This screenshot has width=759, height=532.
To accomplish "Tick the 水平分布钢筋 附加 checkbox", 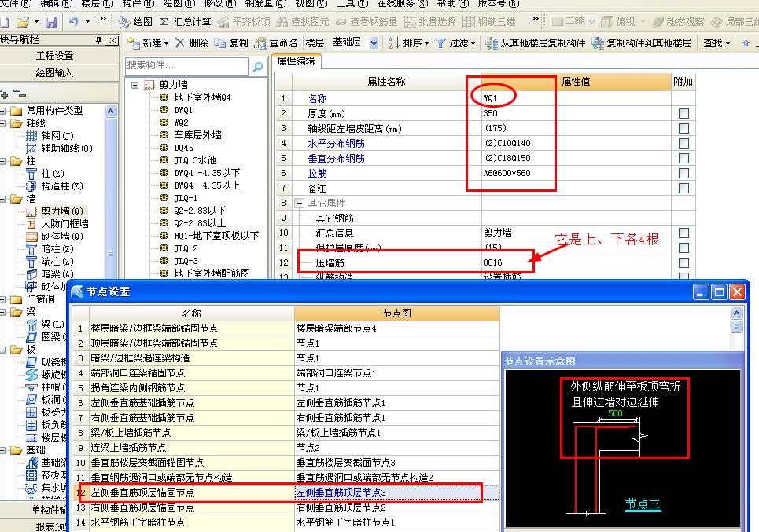I will (683, 143).
